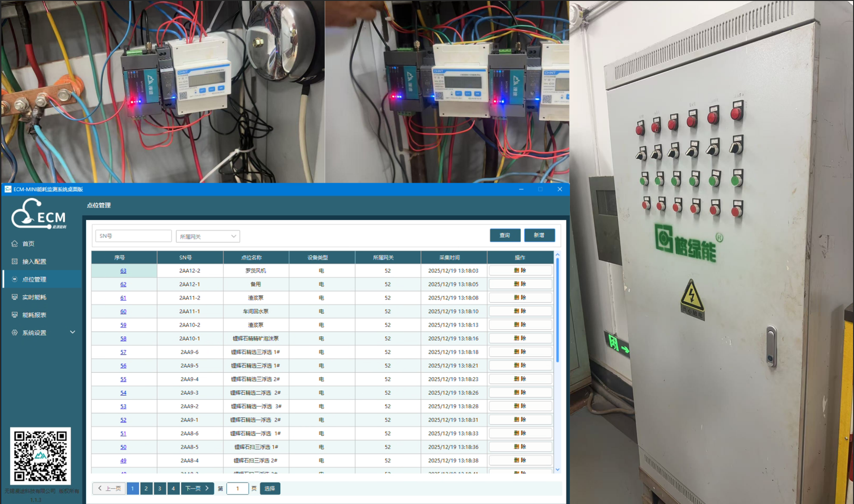Focus the SN号 search field
Image resolution: width=854 pixels, height=504 pixels.
pyautogui.click(x=133, y=236)
